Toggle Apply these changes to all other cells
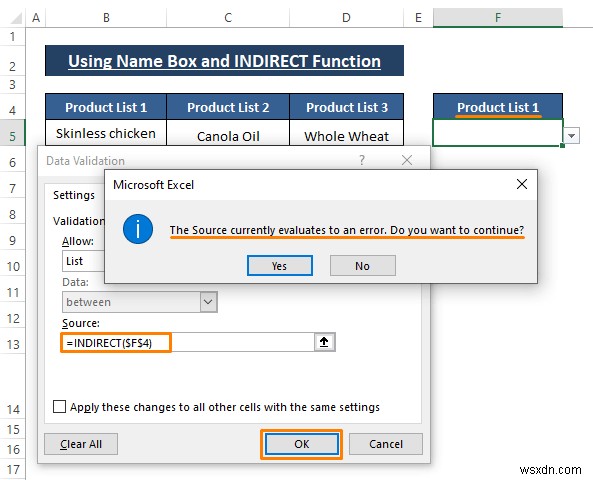This screenshot has width=593, height=480. pos(59,407)
